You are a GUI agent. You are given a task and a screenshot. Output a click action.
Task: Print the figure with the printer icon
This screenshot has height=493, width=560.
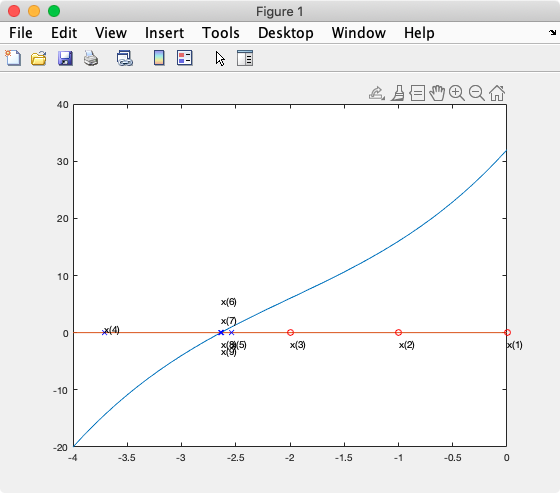[x=91, y=58]
